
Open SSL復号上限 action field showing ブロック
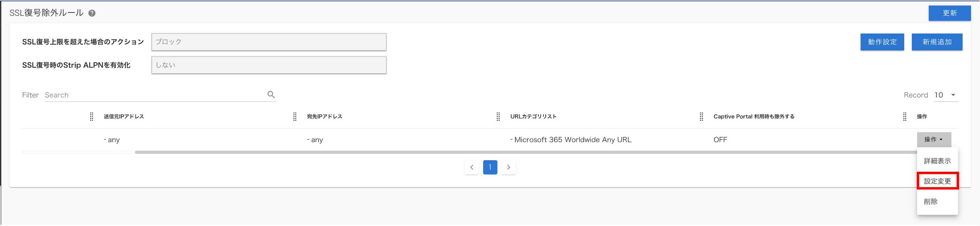[269, 42]
